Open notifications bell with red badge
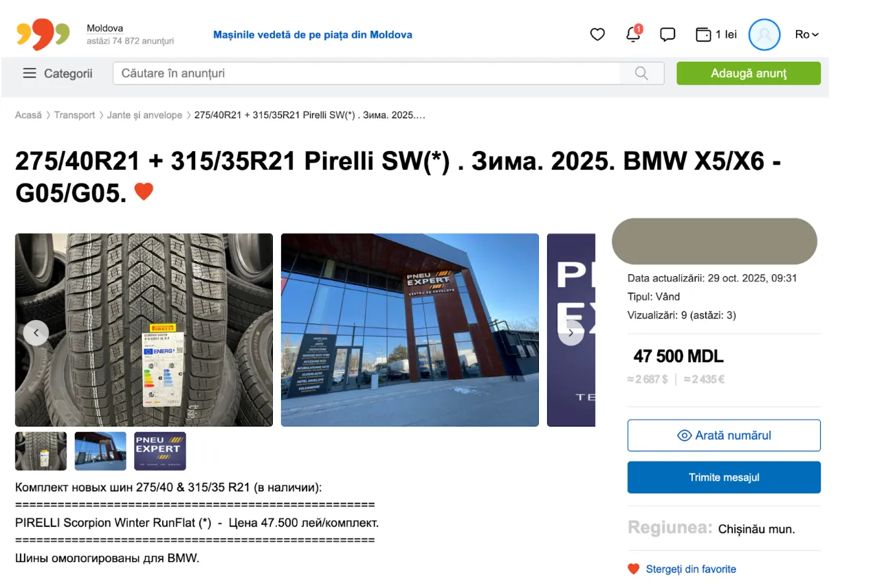This screenshot has width=873, height=588. 634,34
